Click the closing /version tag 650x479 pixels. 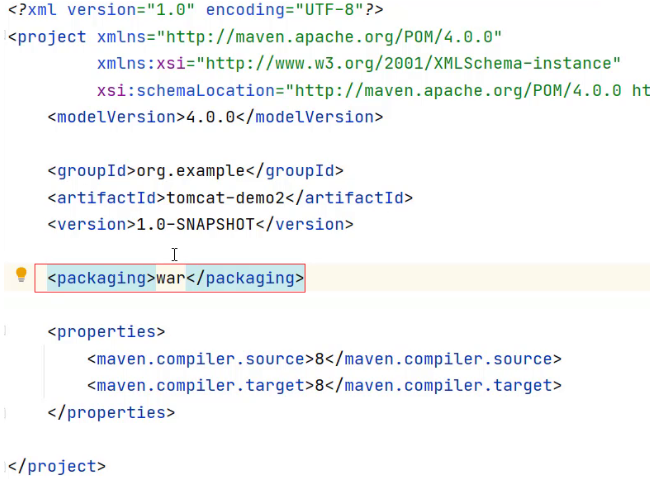click(x=305, y=224)
